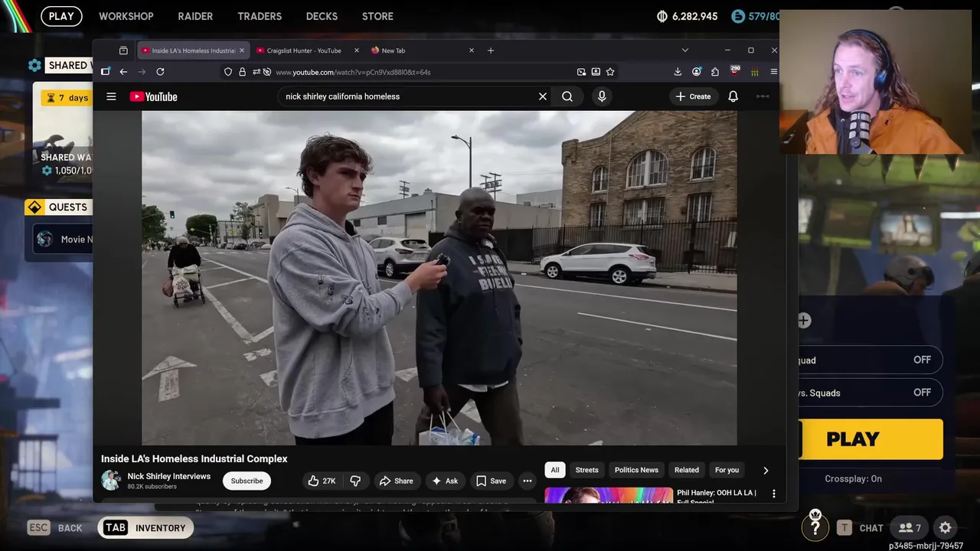Close the Craigslist Hunter tab

coord(356,51)
